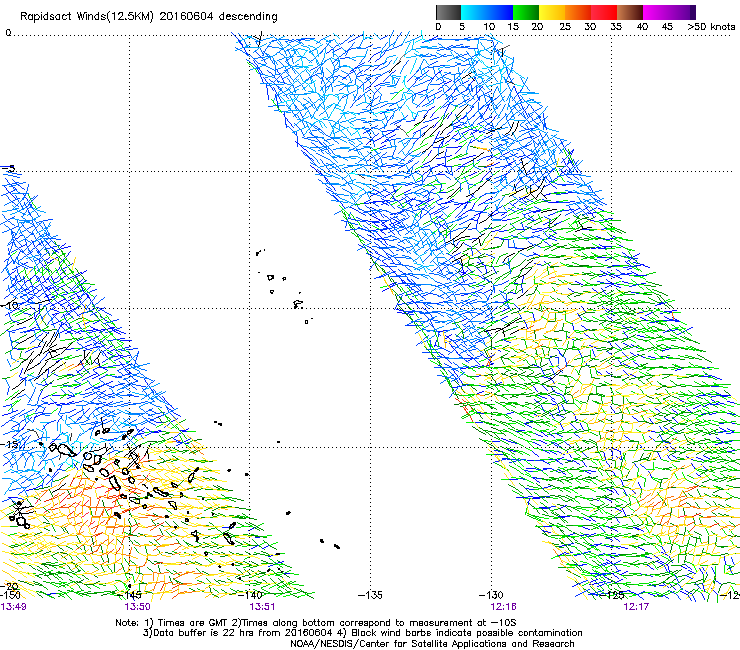Click the legend number "25"
Screen dimensions: 740x650
(x=565, y=27)
